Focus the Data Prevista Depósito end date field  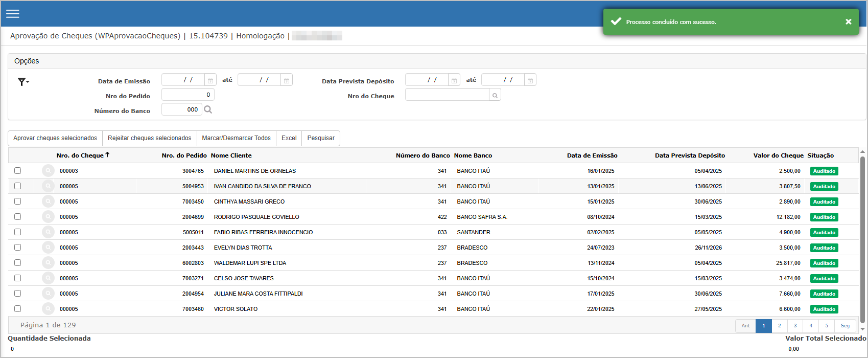pos(503,80)
